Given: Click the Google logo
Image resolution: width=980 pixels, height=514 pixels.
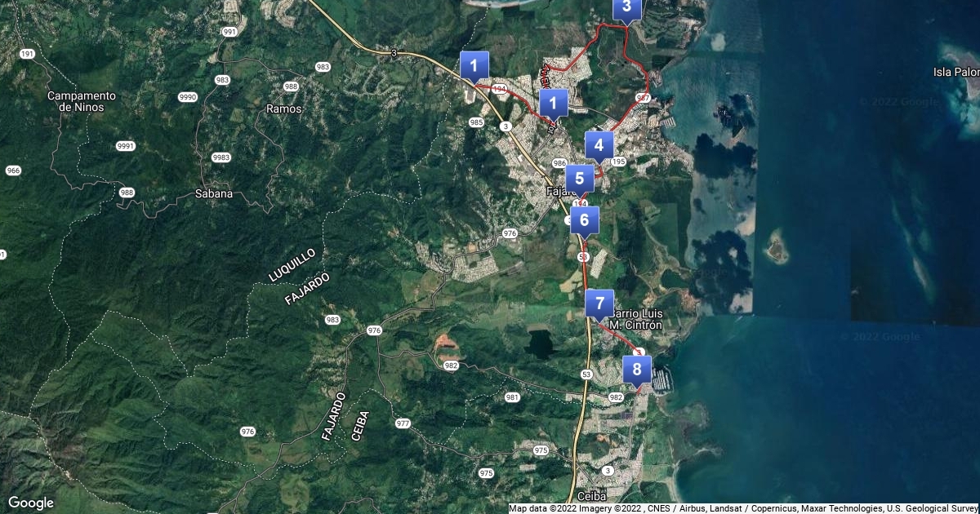Looking at the screenshot, I should 31,503.
